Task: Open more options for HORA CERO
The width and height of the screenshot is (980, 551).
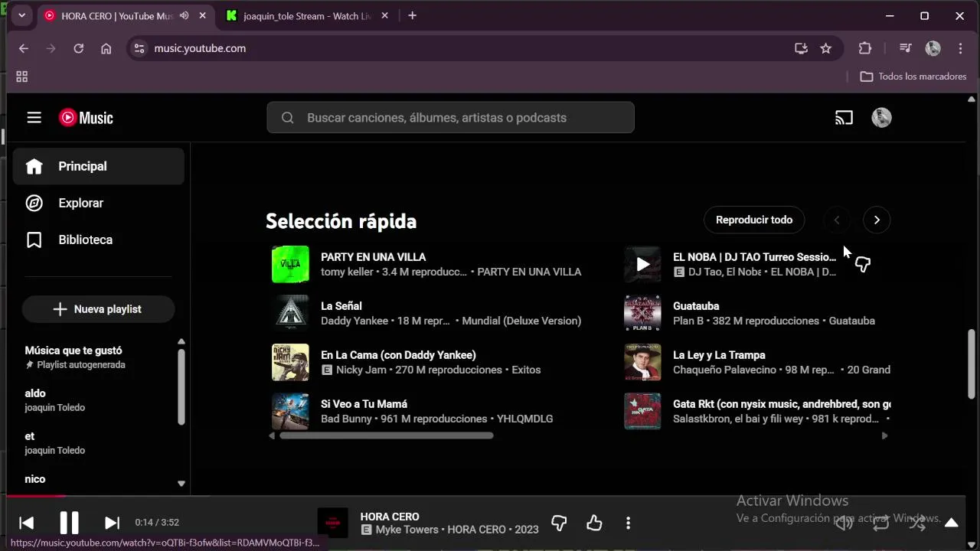Action: click(x=628, y=523)
